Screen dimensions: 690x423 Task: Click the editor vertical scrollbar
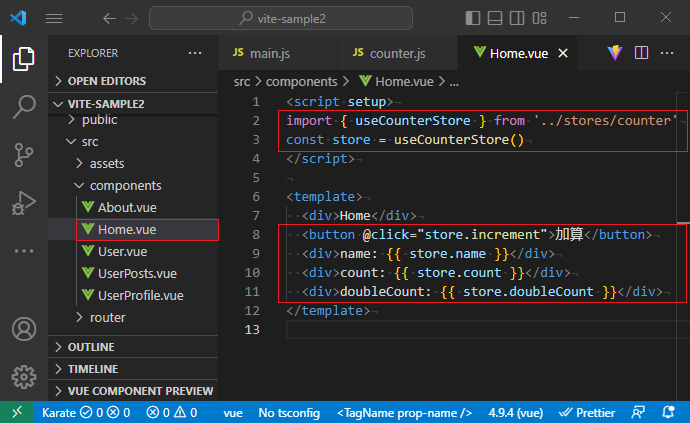tap(683, 246)
